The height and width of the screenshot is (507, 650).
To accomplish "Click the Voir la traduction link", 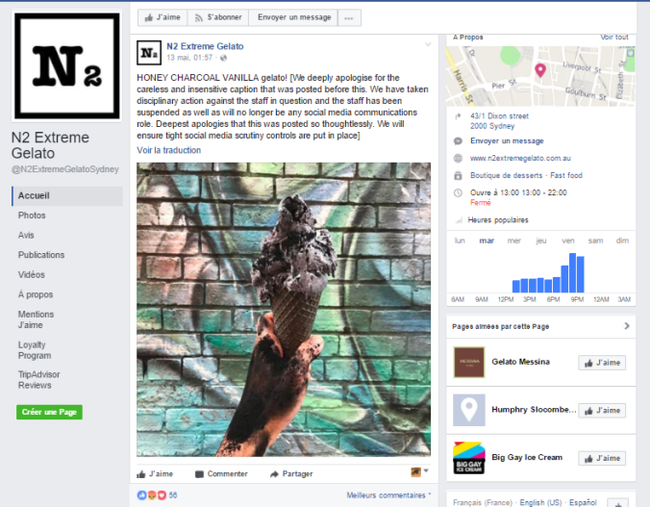I will pos(169,150).
